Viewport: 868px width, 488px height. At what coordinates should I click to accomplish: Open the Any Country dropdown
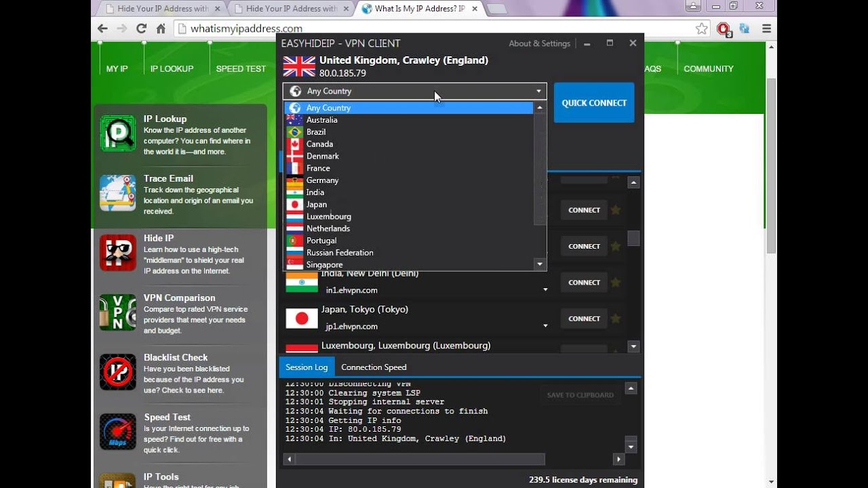pos(414,91)
